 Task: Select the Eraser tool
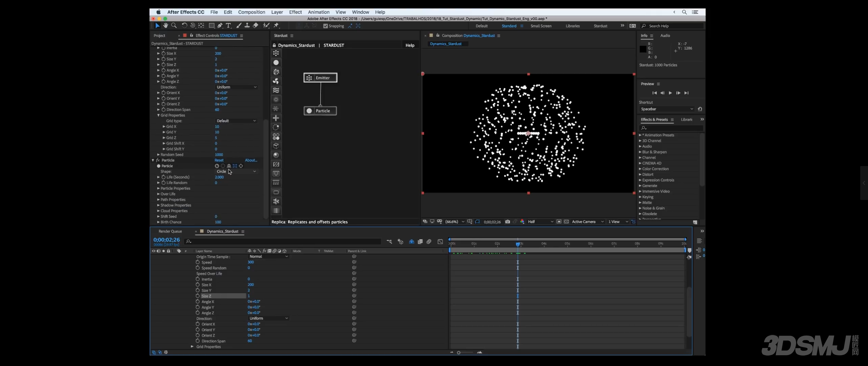tap(256, 25)
